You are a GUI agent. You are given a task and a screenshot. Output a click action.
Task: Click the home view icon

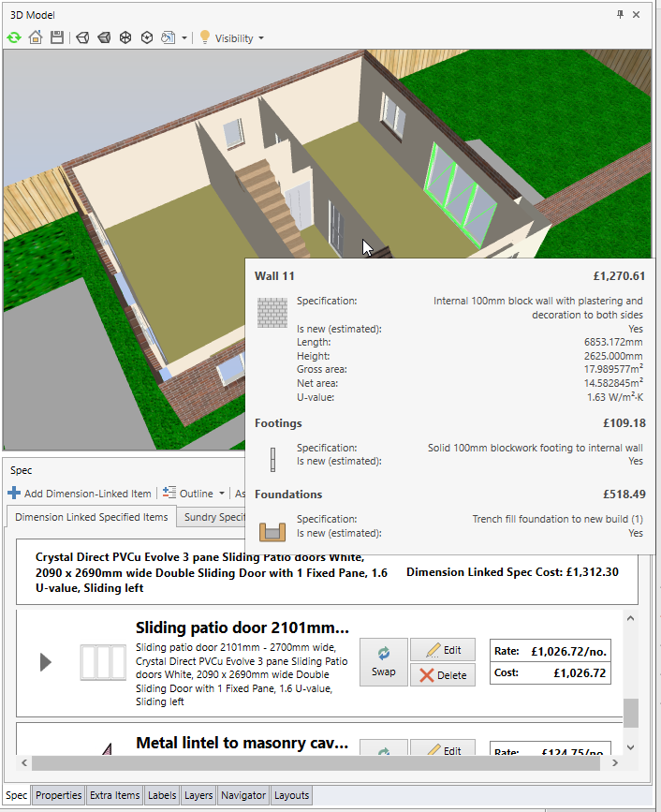click(36, 37)
